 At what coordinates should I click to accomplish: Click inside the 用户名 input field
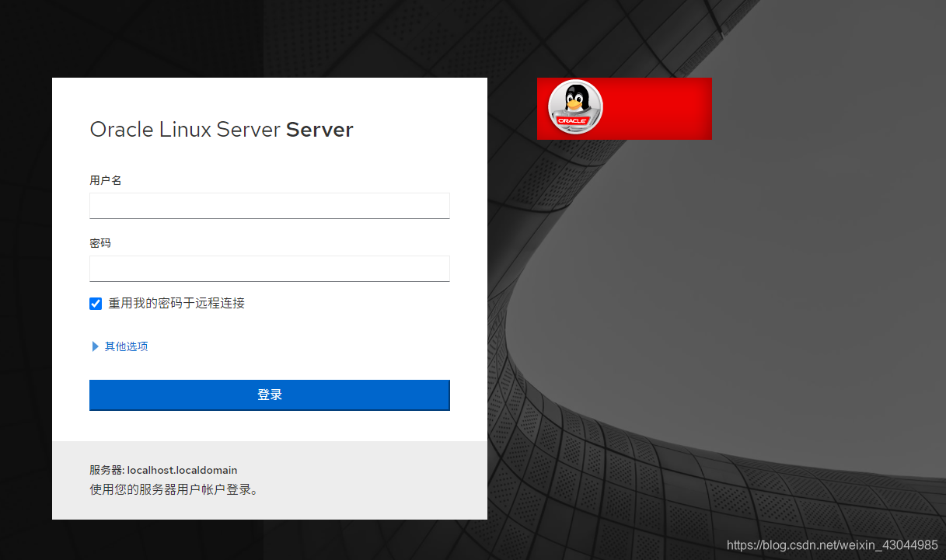pos(269,205)
